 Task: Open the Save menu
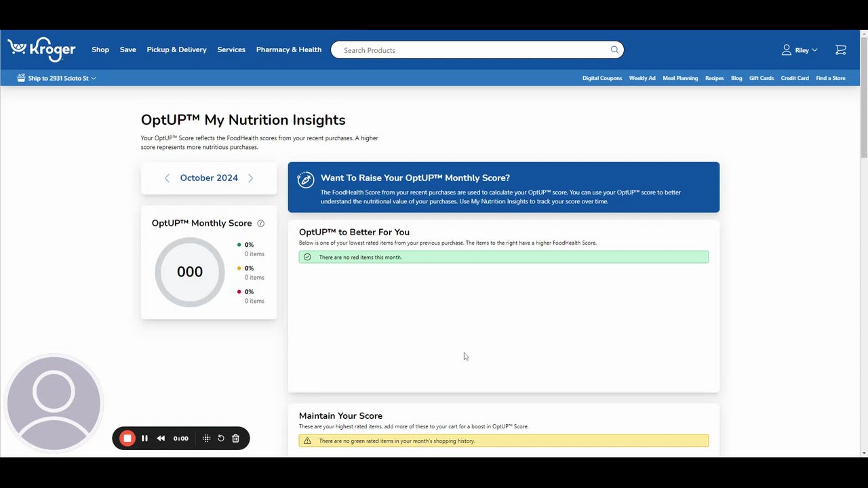[x=128, y=49]
